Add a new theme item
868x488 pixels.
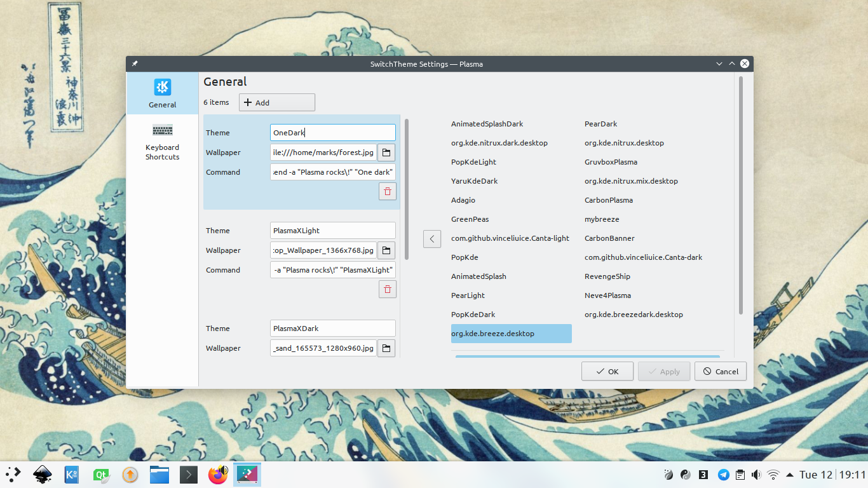(277, 102)
